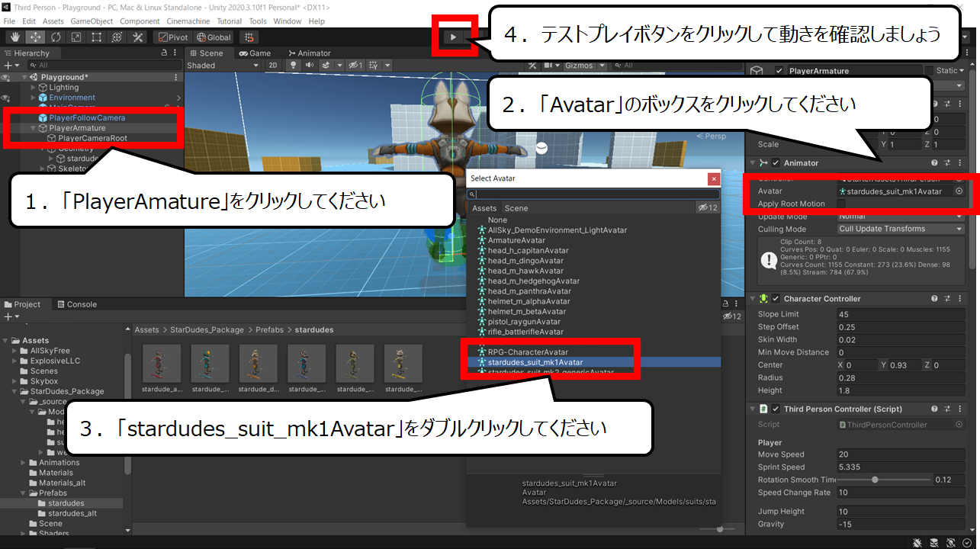The width and height of the screenshot is (980, 549).
Task: Toggle PlayerArmature active checkbox
Action: point(779,71)
